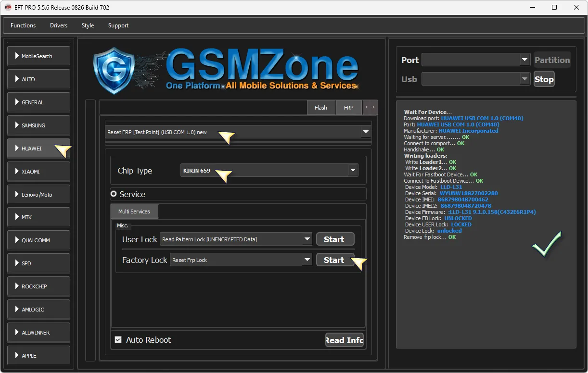The width and height of the screenshot is (588, 373).
Task: Open the AUTO section
Action: 38,79
